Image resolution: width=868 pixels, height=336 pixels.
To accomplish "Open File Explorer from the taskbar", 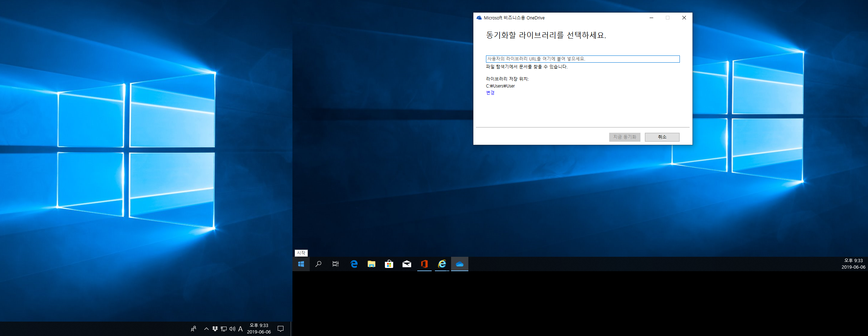I will point(372,264).
